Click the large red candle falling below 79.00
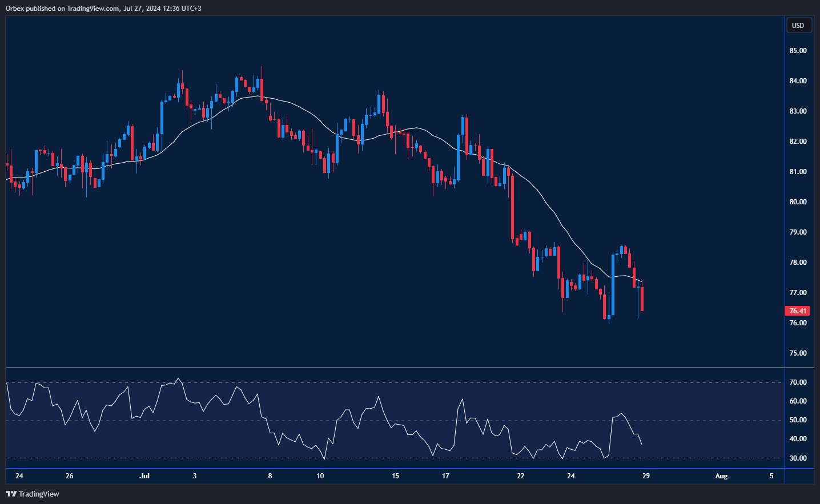This screenshot has width=820, height=504. tap(512, 208)
